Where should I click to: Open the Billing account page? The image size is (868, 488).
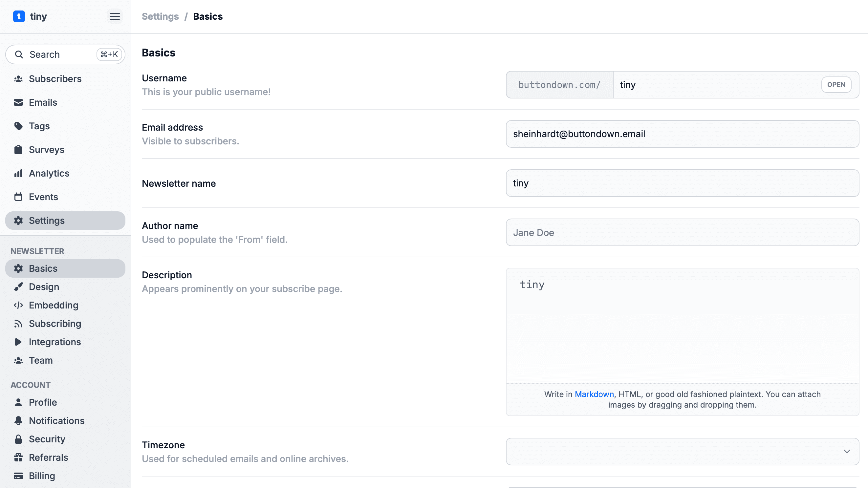coord(42,476)
